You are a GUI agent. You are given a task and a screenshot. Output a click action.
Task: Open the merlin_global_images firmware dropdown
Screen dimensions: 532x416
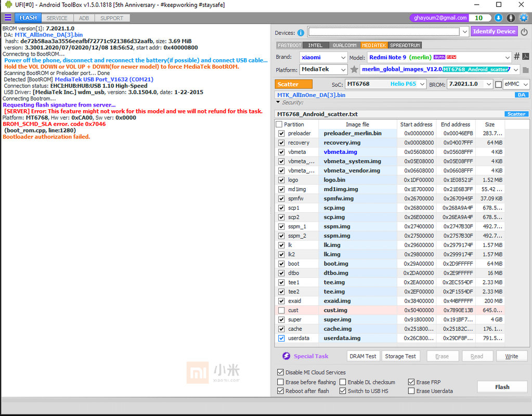click(516, 70)
